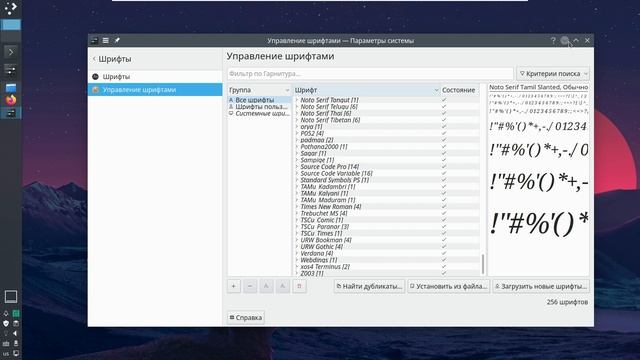The height and width of the screenshot is (360, 640).
Task: Click Установить из файла button
Action: pyautogui.click(x=449, y=286)
